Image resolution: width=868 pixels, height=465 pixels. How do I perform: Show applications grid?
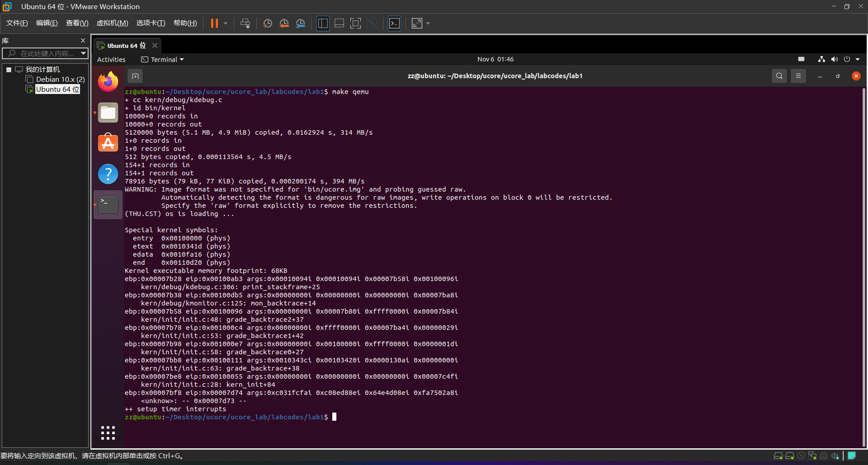click(108, 433)
